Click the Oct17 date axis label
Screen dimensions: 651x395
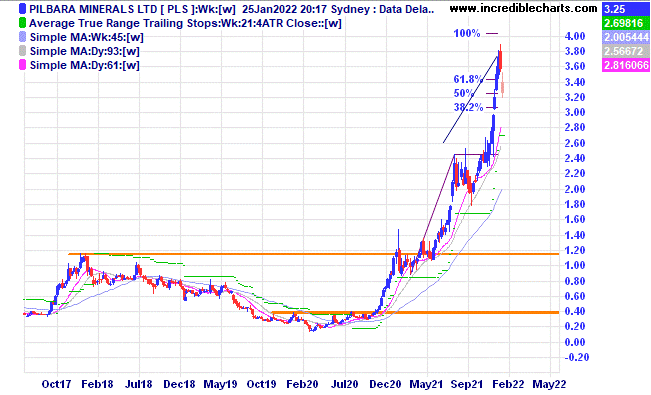56,384
